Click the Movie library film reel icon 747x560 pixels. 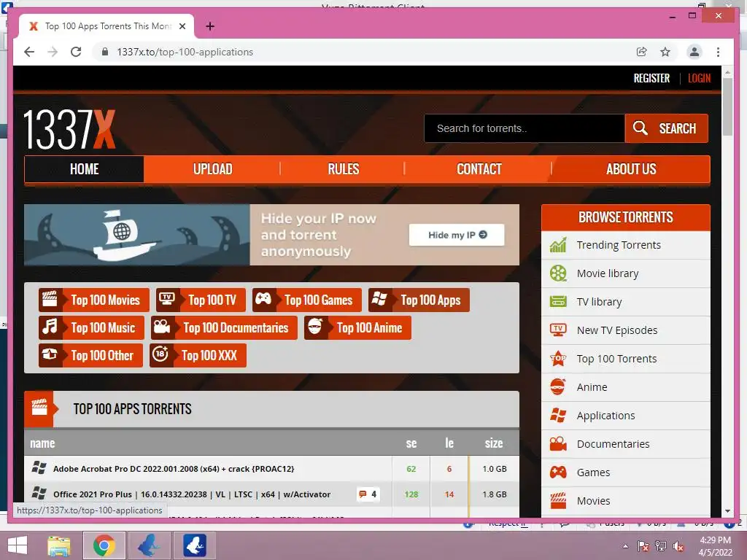click(x=558, y=273)
